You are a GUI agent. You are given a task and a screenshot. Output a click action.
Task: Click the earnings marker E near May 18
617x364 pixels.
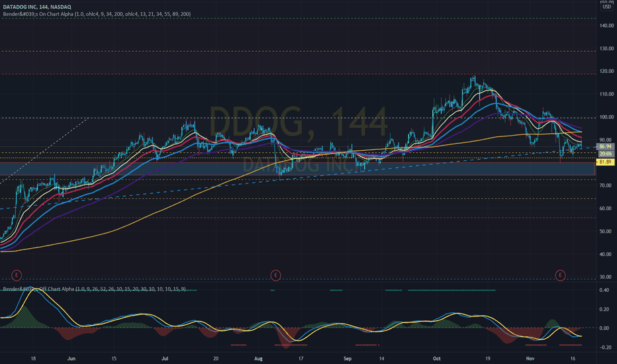(x=16, y=275)
